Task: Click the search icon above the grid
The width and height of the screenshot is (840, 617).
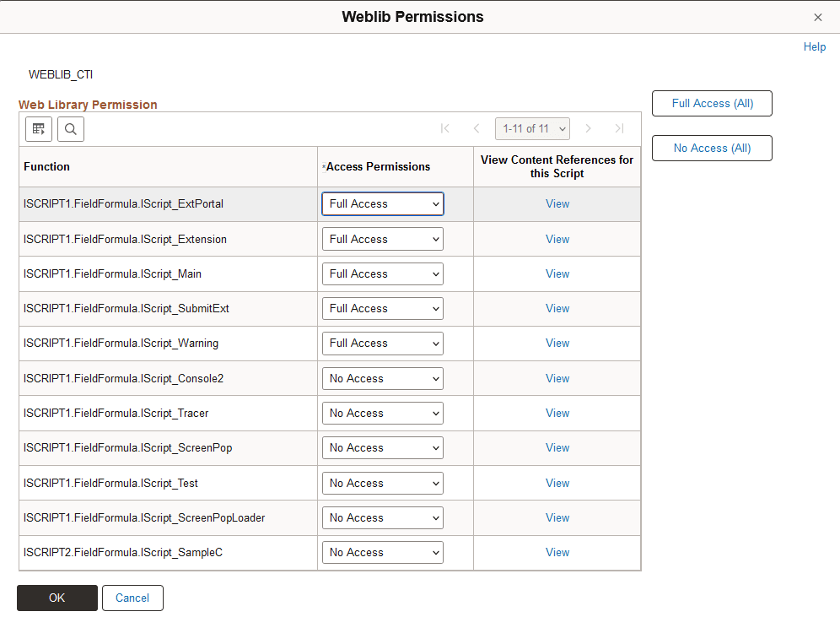Action: [x=70, y=128]
